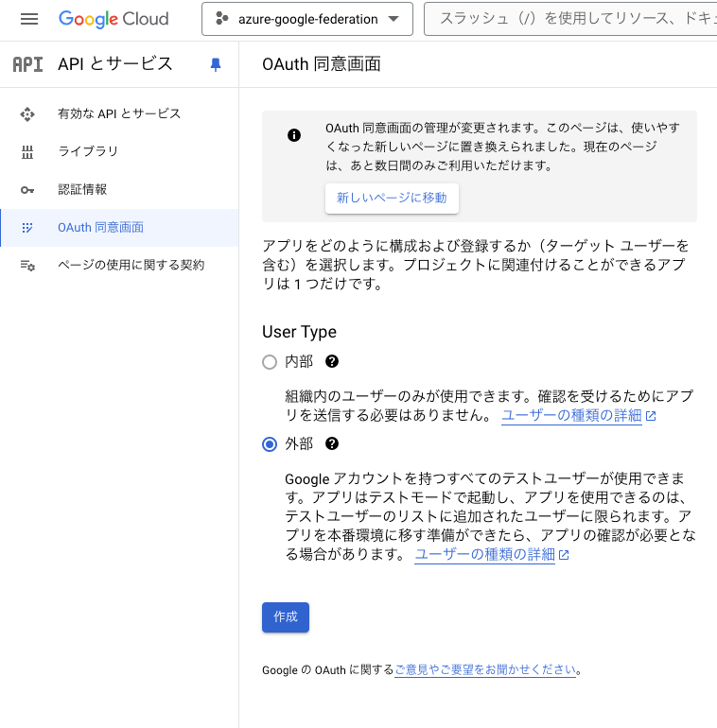
Task: Click the API logo icon in sidebar header
Action: (27, 64)
